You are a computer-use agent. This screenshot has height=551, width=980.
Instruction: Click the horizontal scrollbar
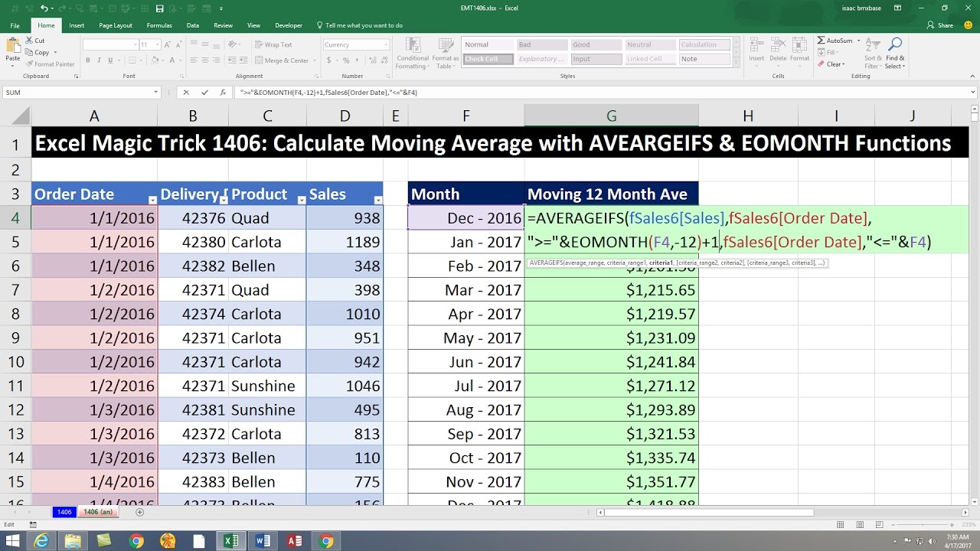[708, 512]
